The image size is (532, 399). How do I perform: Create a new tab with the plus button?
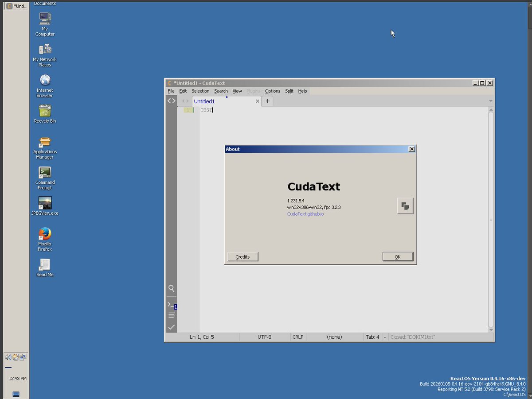(x=267, y=101)
